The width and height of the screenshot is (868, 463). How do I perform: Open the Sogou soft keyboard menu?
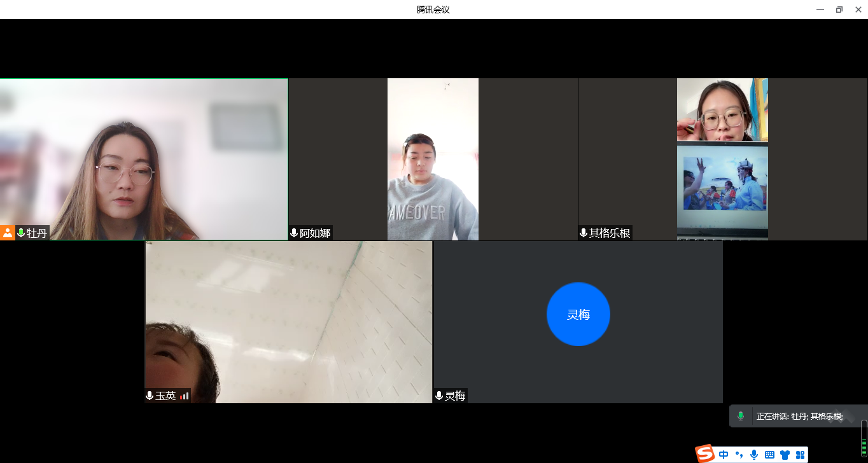[x=769, y=455]
